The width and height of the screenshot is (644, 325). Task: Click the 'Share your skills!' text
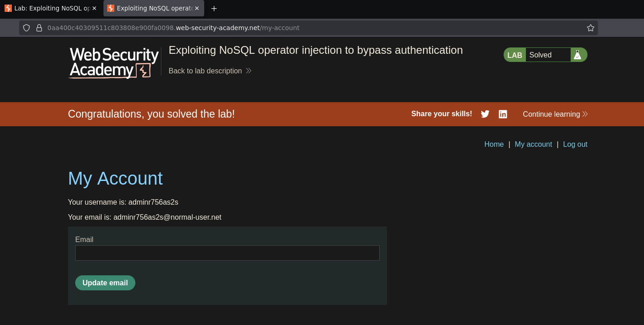click(x=442, y=114)
